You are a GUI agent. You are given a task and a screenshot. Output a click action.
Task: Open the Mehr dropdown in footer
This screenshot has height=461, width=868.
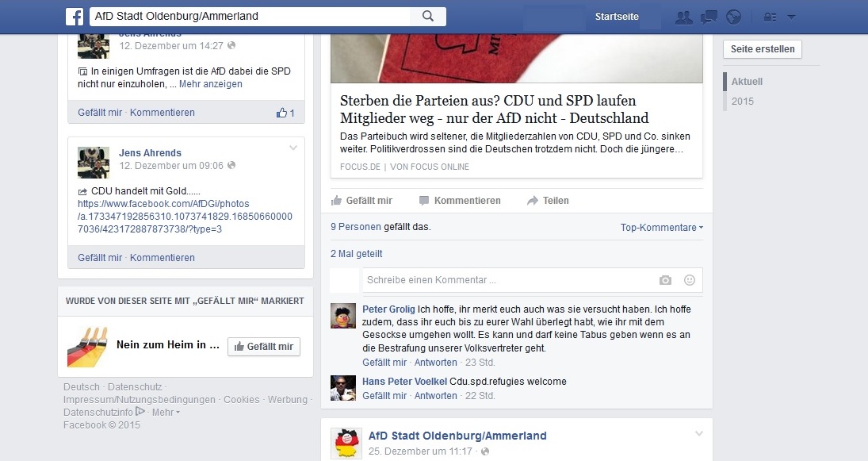[166, 413]
